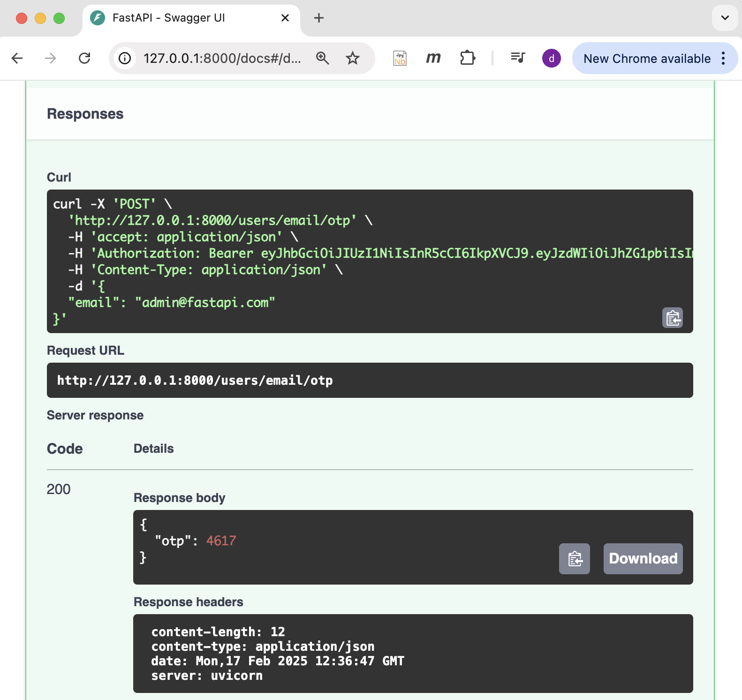Screen dimensions: 742x700
Task: Close the FastAPI - Swagger UI tab
Action: coord(285,18)
